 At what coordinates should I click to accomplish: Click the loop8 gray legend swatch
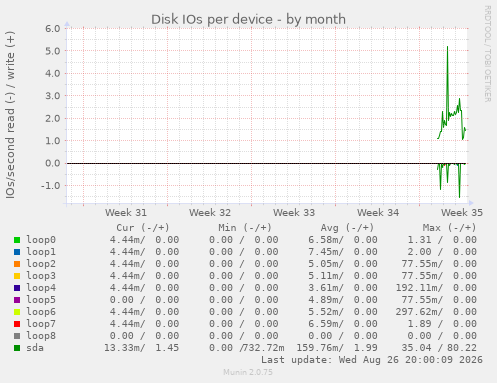click(17, 336)
